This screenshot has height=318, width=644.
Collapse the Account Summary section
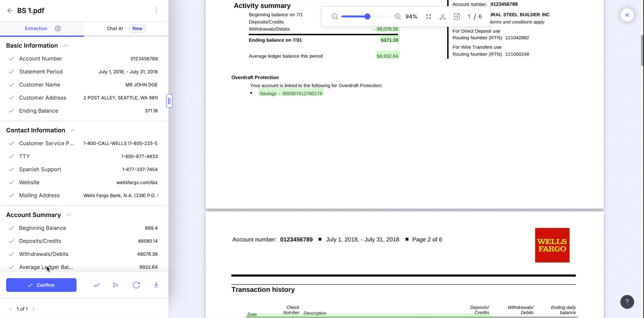pyautogui.click(x=69, y=215)
